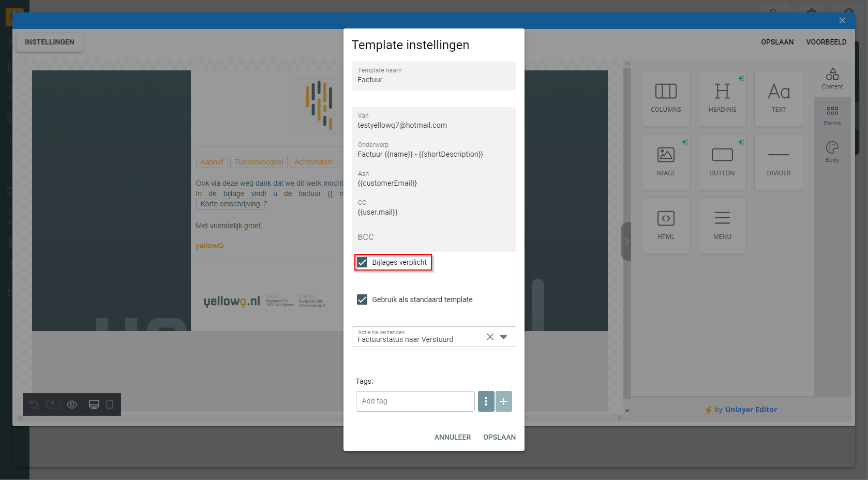The width and height of the screenshot is (868, 480).
Task: Open tag options three-dot menu
Action: pyautogui.click(x=486, y=401)
